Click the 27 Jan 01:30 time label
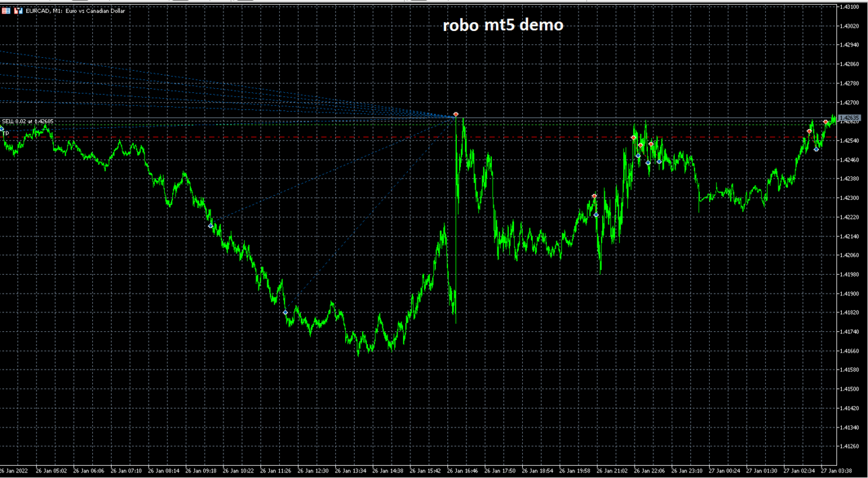 click(x=762, y=471)
